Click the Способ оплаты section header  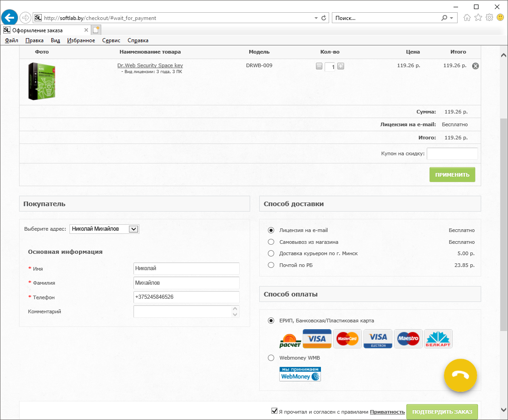point(370,294)
